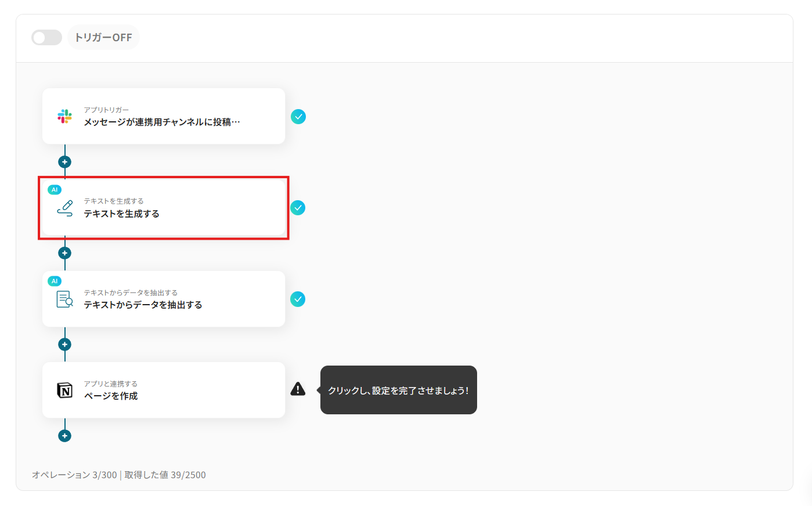Click AI badge on テキストからデータを抽出する card
This screenshot has height=506, width=812.
(x=55, y=281)
